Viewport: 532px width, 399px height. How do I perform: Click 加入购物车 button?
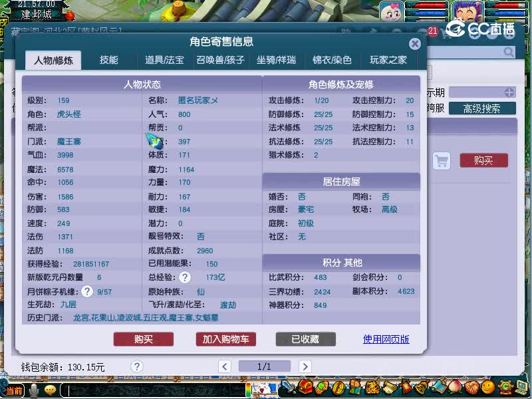click(x=225, y=339)
